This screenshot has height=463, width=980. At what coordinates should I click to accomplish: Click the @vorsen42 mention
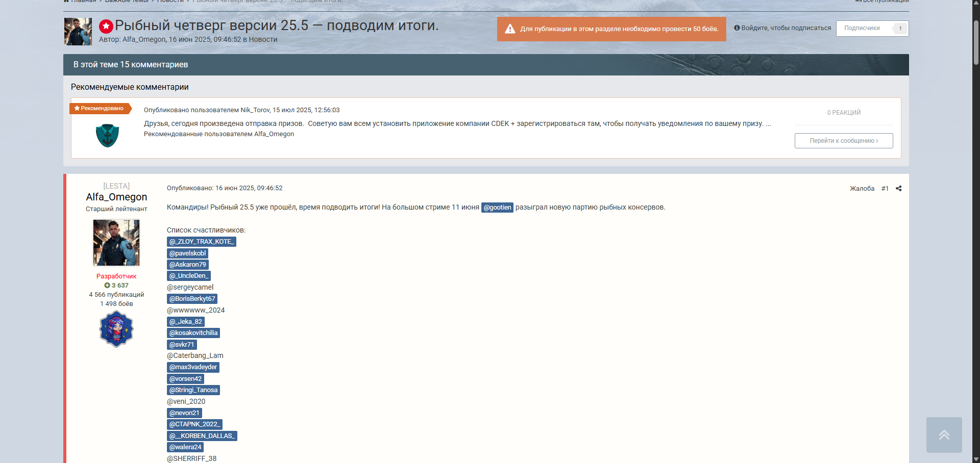[185, 379]
